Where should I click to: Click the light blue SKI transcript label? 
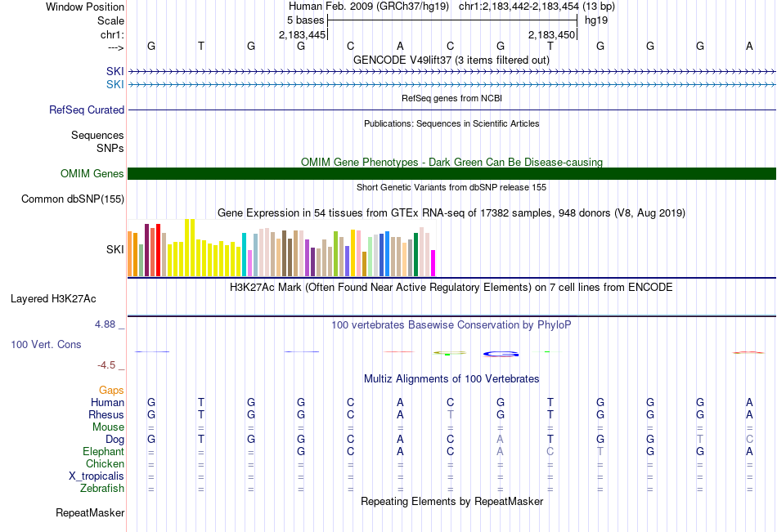tap(115, 85)
